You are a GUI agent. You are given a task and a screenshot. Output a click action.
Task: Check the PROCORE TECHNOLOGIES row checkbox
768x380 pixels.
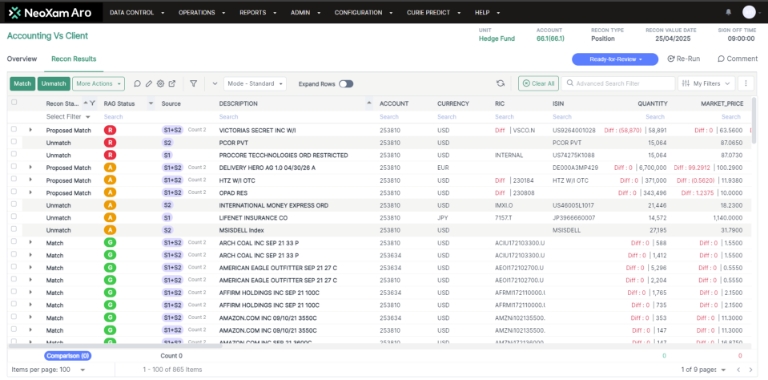coord(14,154)
